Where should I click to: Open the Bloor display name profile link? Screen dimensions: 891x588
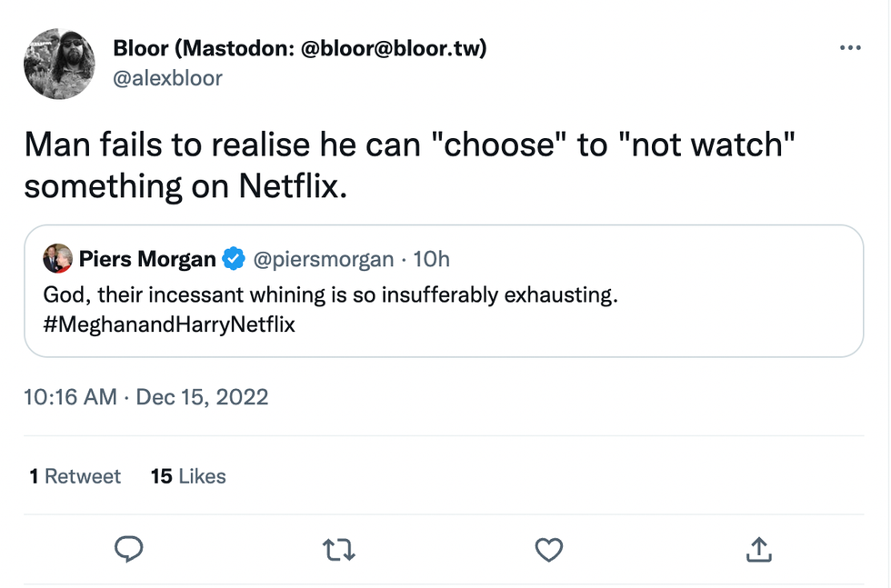(x=299, y=48)
